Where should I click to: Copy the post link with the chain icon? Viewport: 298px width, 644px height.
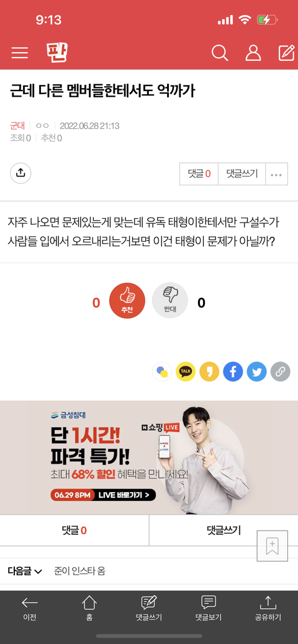pyautogui.click(x=280, y=372)
